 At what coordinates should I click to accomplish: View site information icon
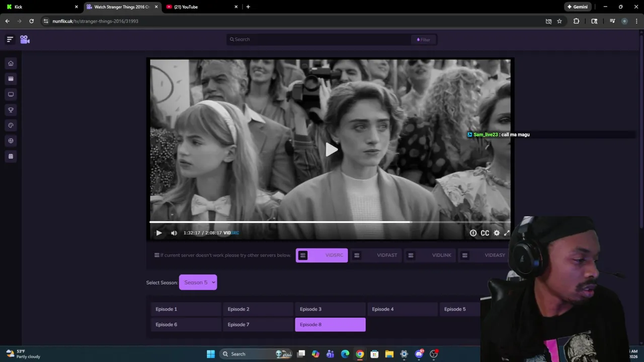(46, 21)
